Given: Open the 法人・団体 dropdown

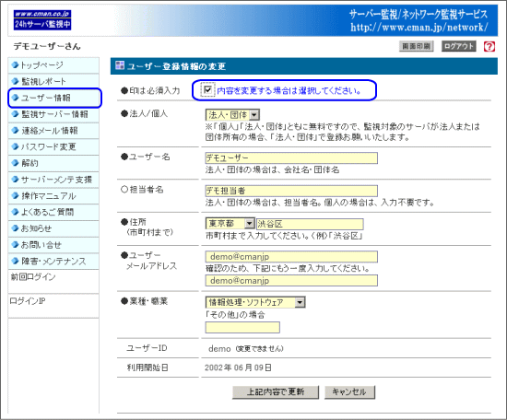Looking at the screenshot, I should 232,114.
